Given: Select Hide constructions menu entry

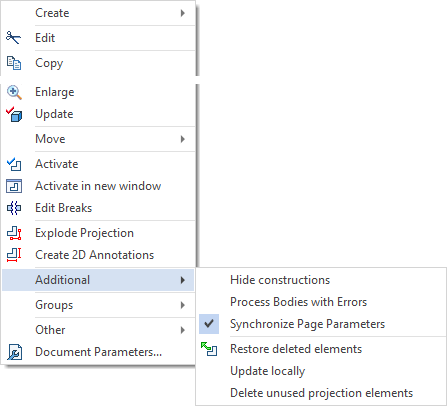Looking at the screenshot, I should click(x=321, y=280).
